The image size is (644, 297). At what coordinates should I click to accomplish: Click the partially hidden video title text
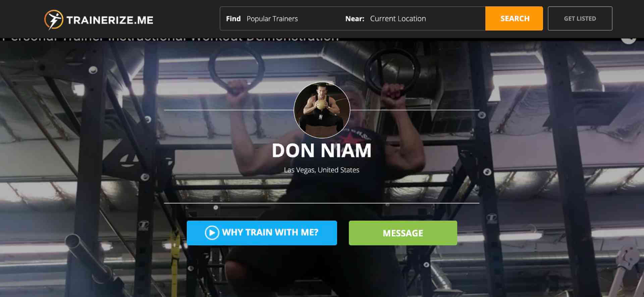tap(170, 39)
